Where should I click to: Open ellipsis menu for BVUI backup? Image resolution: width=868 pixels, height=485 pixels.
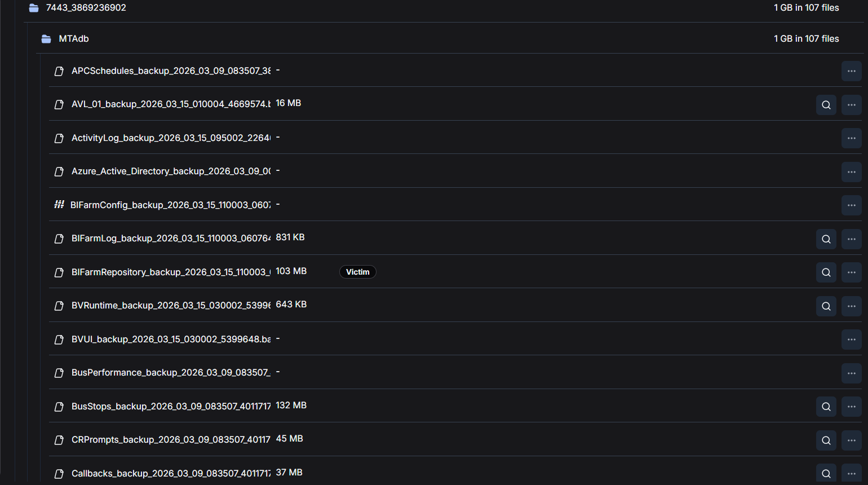[852, 339]
